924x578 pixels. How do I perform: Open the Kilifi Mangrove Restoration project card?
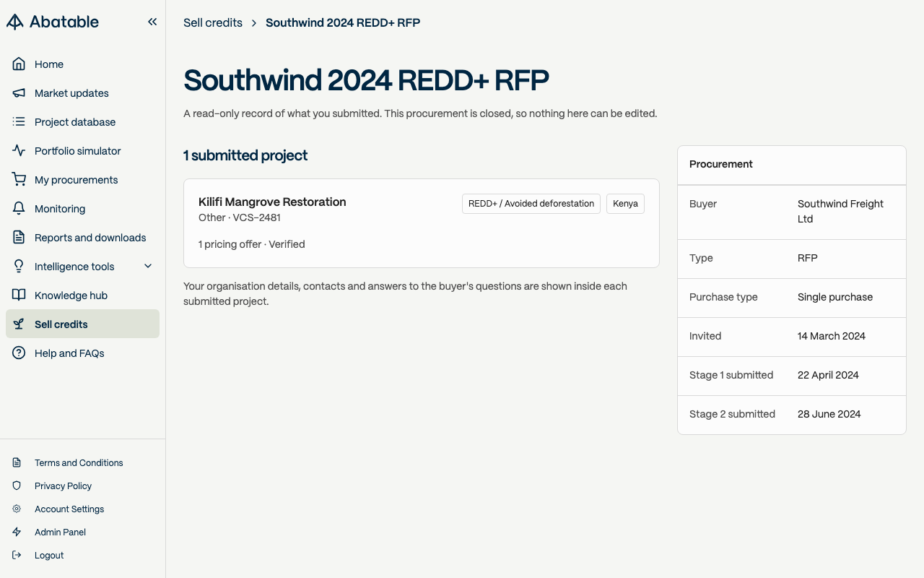pyautogui.click(x=422, y=223)
